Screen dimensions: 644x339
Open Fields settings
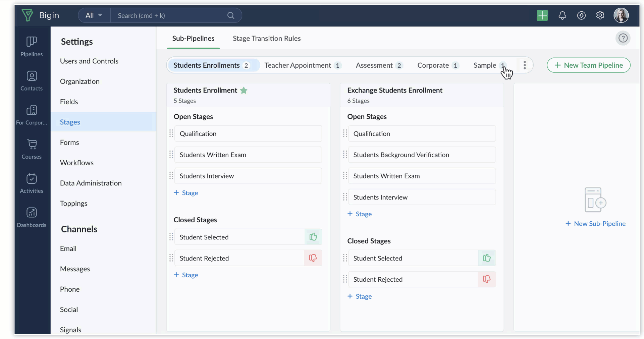click(x=69, y=102)
